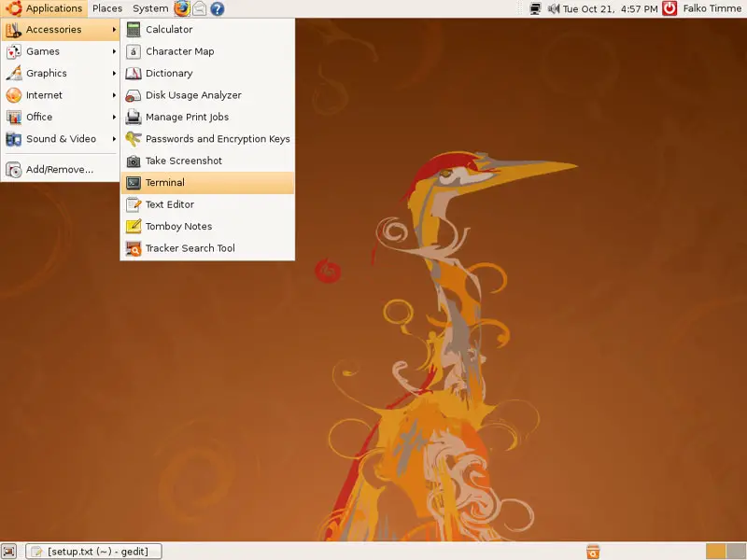This screenshot has height=560, width=747.
Task: Click the Falko Timme user switcher
Action: pyautogui.click(x=712, y=8)
